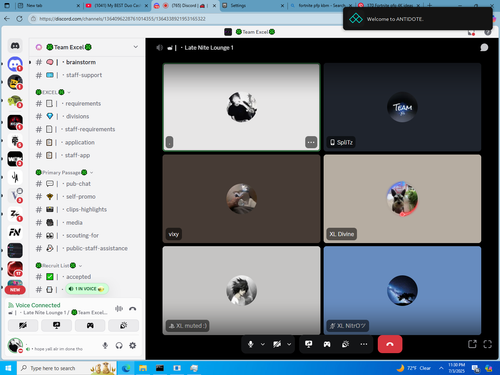Select the XL Divine participant tile
This screenshot has height=375, width=500.
point(402,199)
